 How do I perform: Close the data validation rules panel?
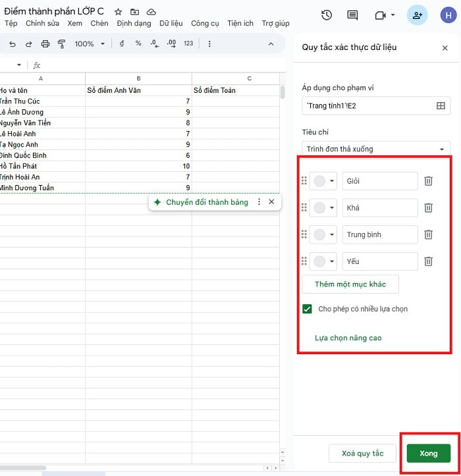(445, 48)
